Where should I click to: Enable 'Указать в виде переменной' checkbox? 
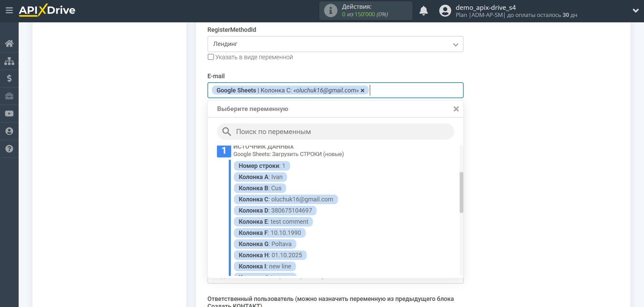pyautogui.click(x=211, y=57)
